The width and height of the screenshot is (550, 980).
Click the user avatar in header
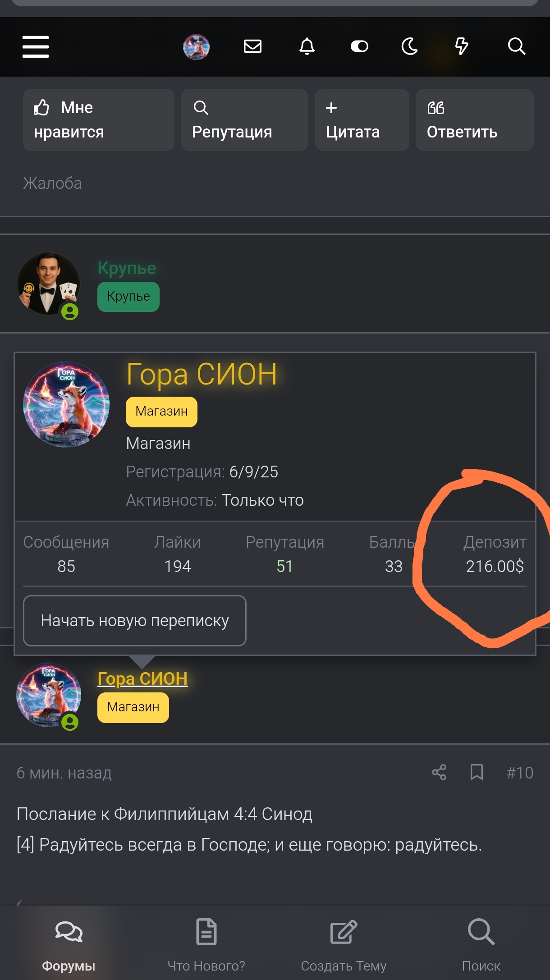click(x=196, y=47)
